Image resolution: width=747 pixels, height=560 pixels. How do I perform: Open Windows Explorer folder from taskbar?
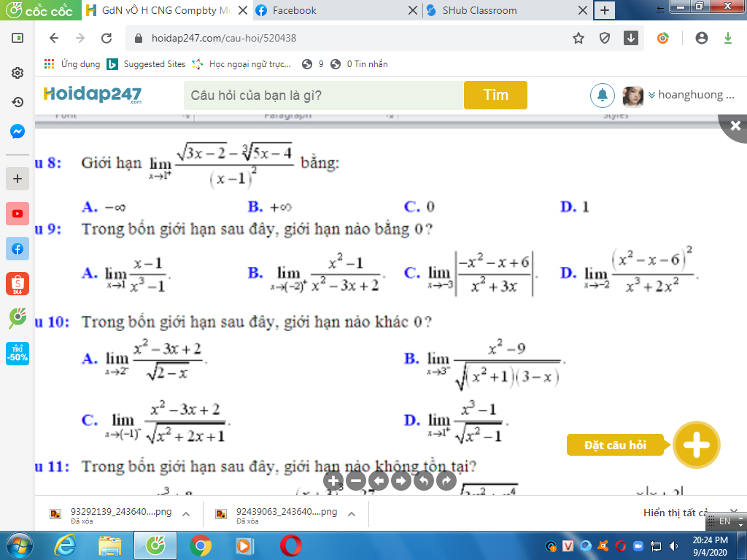click(110, 545)
